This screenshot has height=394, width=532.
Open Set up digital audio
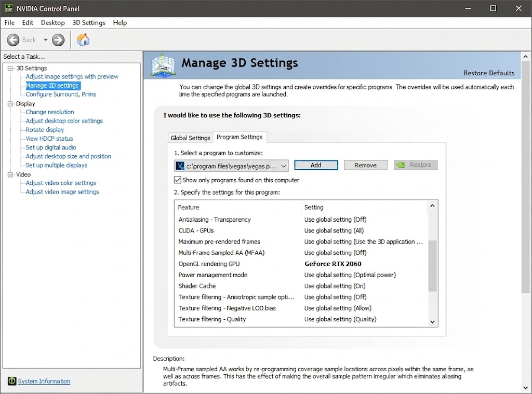51,147
